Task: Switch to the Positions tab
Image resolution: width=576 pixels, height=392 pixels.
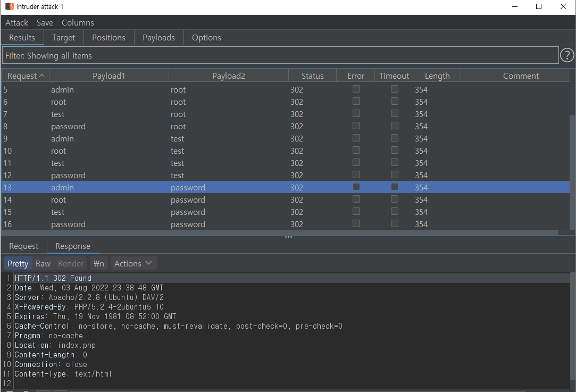Action: (x=108, y=37)
